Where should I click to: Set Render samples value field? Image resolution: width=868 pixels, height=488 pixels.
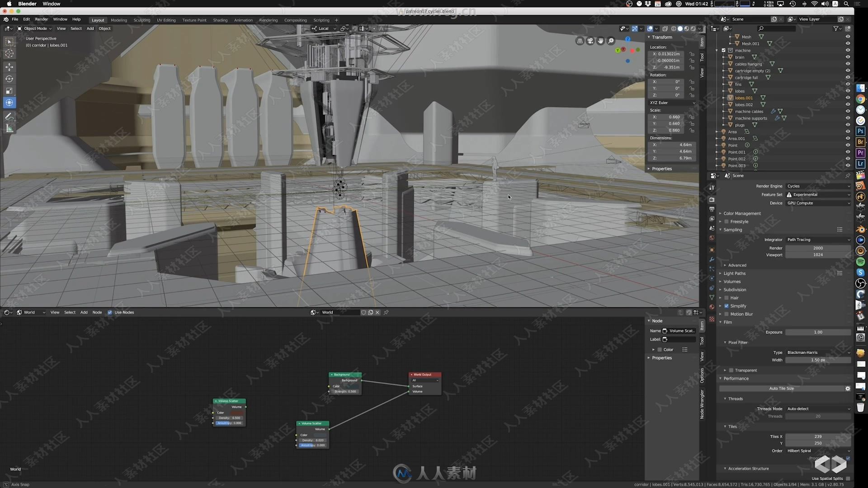point(818,248)
